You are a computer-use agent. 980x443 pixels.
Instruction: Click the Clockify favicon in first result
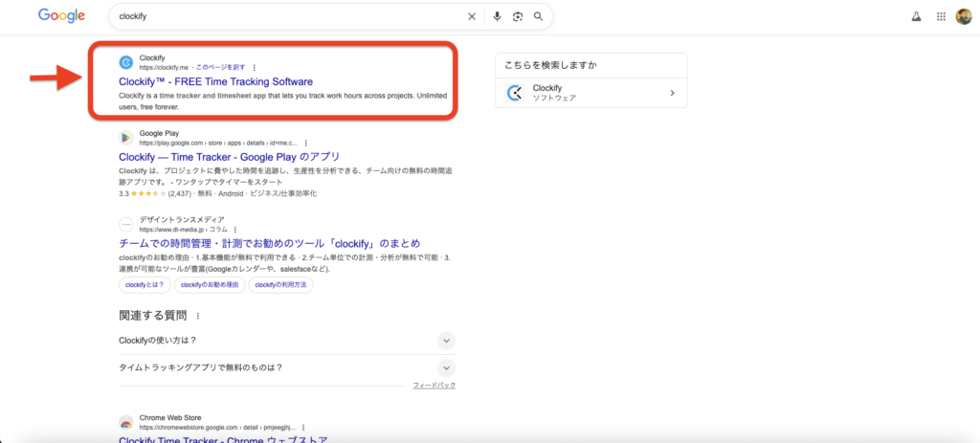126,62
